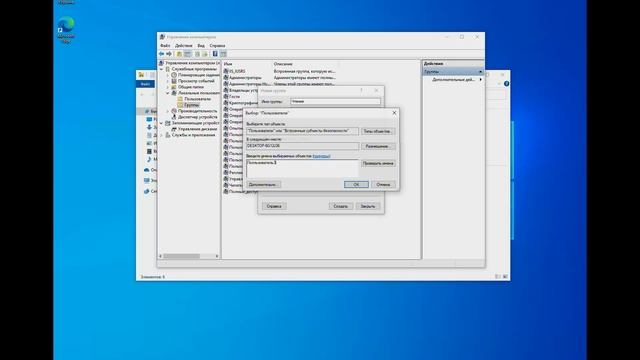The width and height of the screenshot is (640, 360).
Task: Collapse the Запоминающие устройства node
Action: [162, 123]
